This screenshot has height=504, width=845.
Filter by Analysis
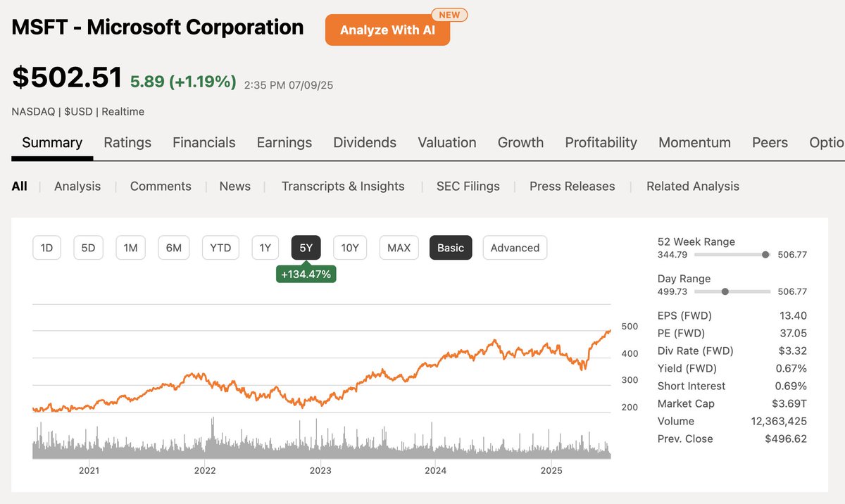coord(77,187)
